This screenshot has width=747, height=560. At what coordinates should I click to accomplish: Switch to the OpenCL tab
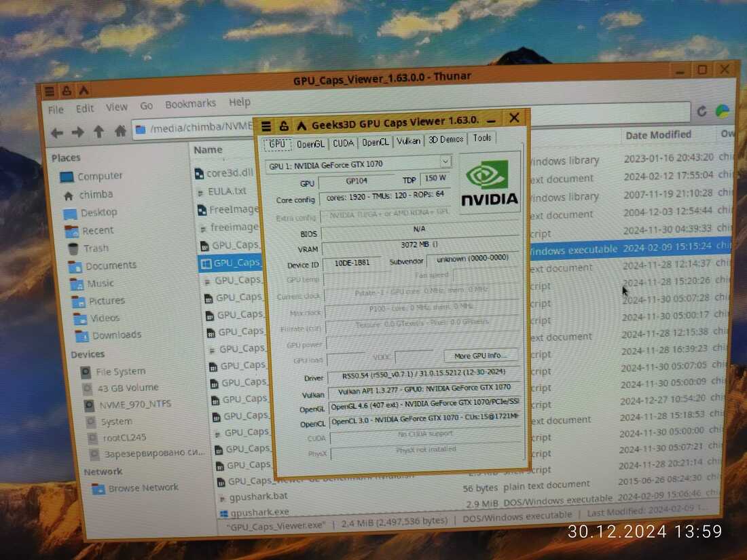[x=375, y=142]
